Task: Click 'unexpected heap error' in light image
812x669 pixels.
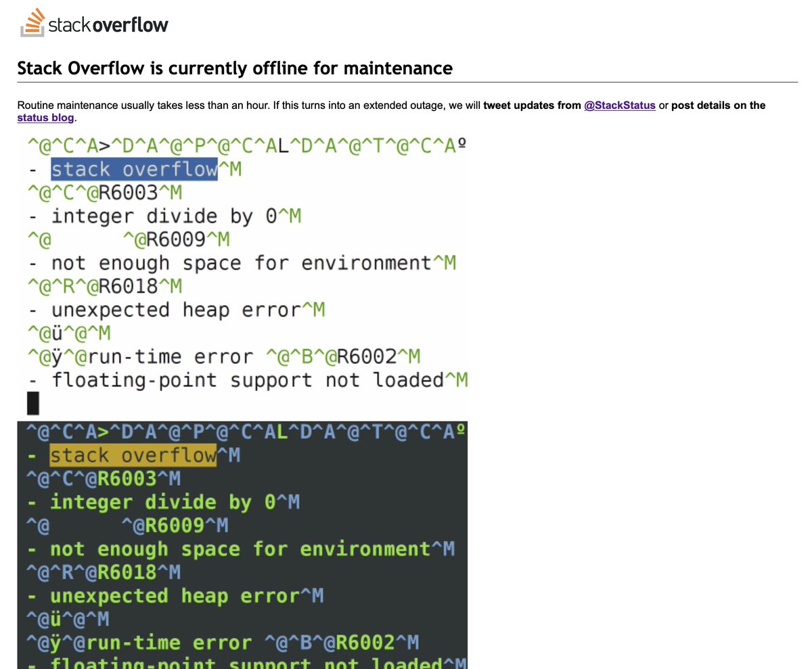Action: pyautogui.click(x=176, y=310)
